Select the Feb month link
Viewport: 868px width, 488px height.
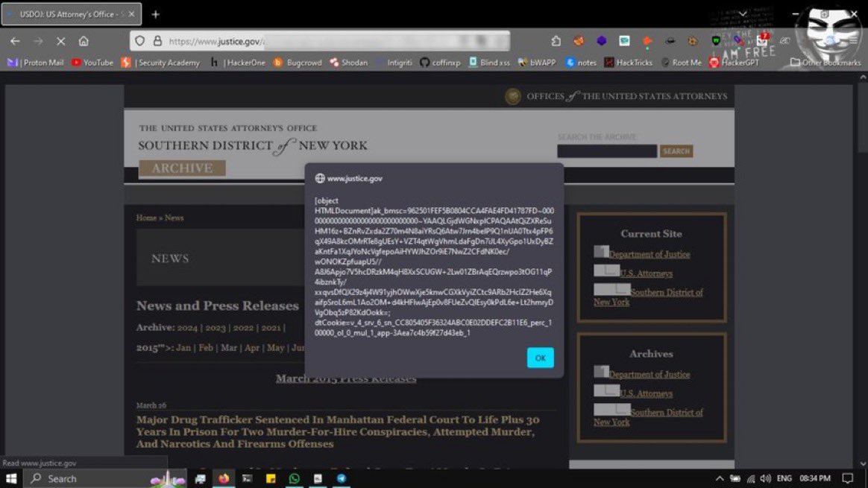tap(206, 347)
